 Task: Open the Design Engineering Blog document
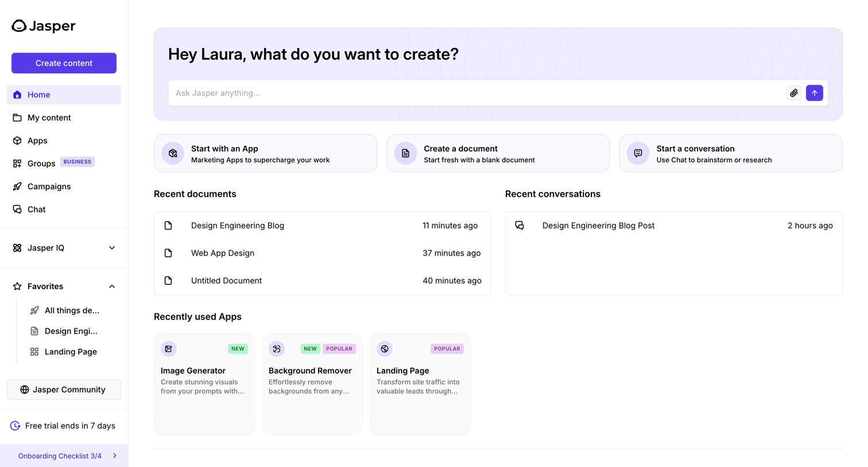tap(323, 225)
